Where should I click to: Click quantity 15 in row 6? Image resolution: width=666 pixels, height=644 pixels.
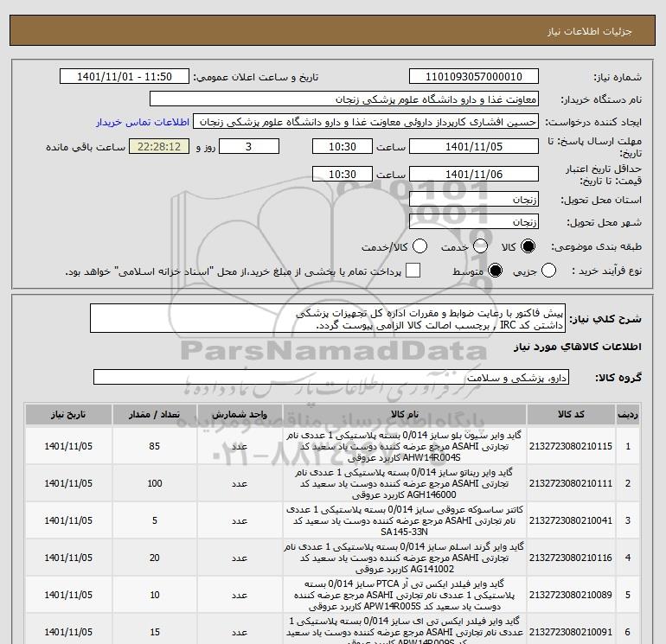click(x=155, y=632)
